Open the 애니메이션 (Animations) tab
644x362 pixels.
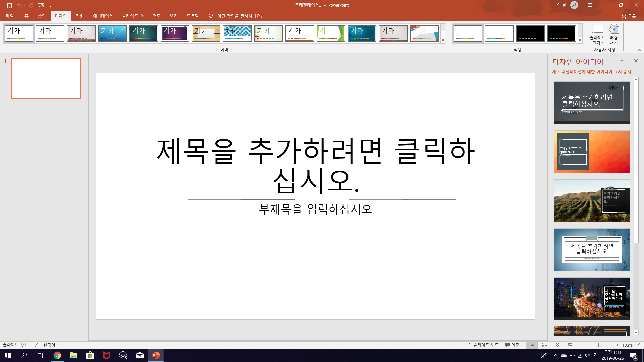(x=103, y=16)
